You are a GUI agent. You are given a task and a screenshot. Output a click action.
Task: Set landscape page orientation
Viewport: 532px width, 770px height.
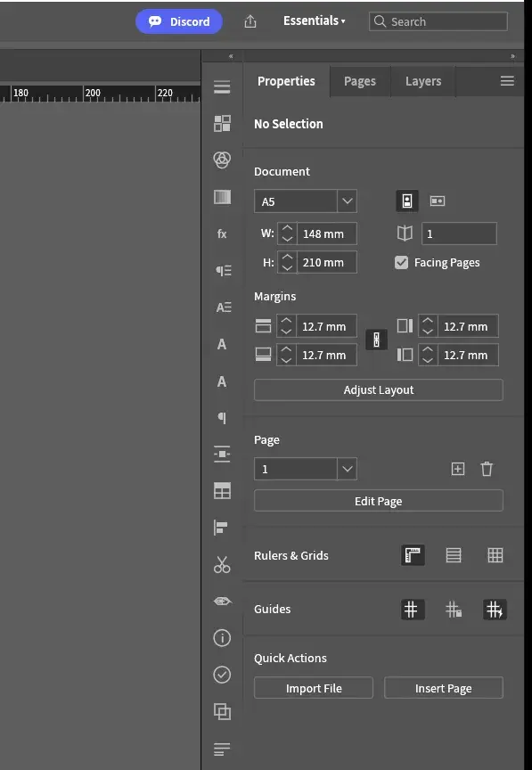(x=438, y=201)
